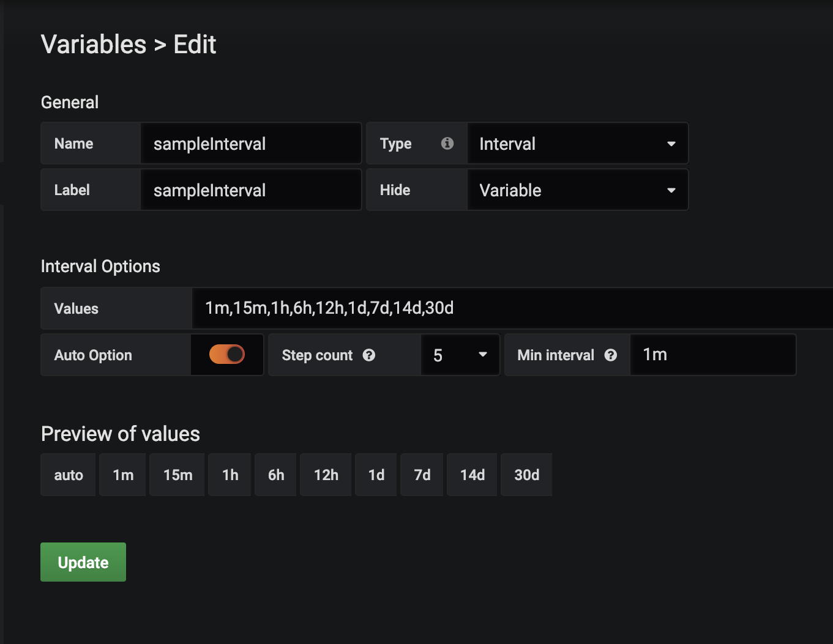Viewport: 833px width, 644px height.
Task: Select the 7d preview chip
Action: tap(422, 475)
